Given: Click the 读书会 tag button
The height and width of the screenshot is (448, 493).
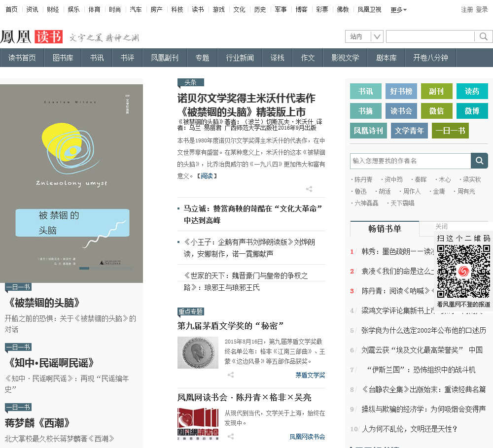Looking at the screenshot, I should point(401,111).
